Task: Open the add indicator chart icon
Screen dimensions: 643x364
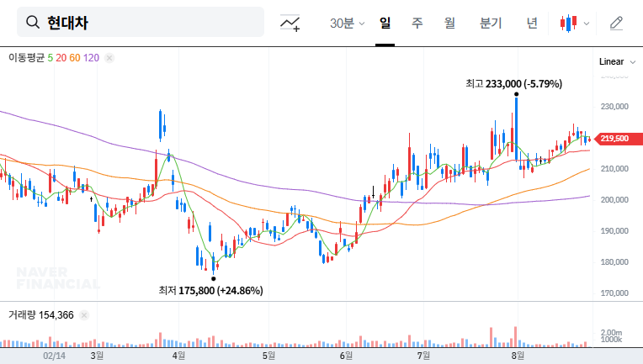Action: 290,23
